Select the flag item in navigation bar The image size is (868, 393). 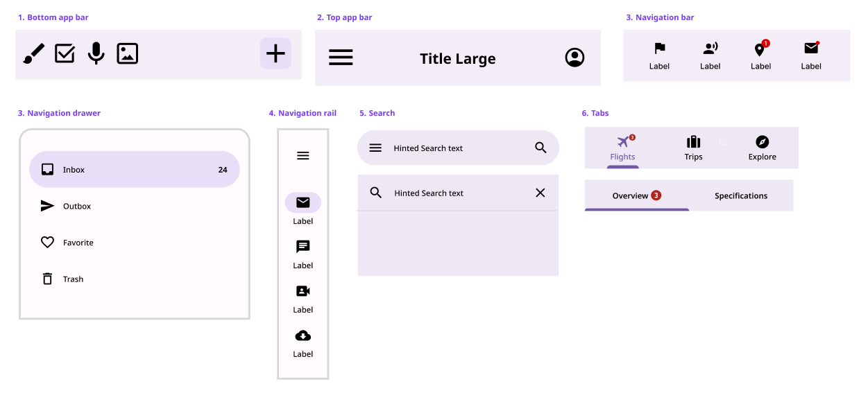point(660,55)
